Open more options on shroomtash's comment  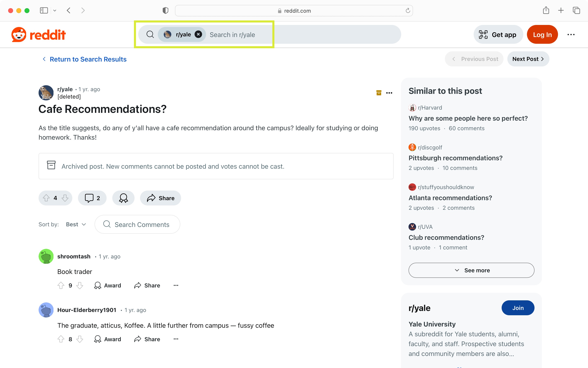coord(176,285)
